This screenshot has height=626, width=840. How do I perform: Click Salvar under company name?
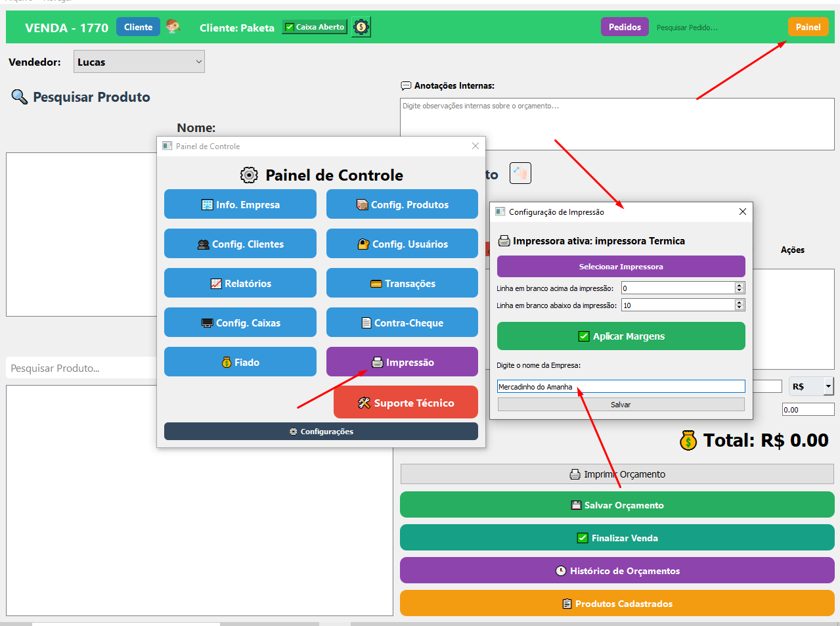pos(621,405)
